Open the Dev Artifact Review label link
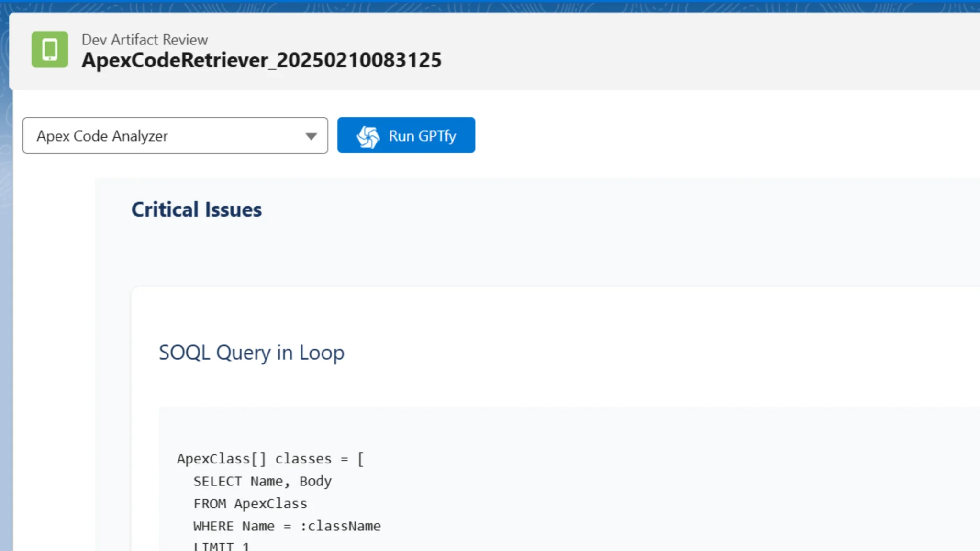Image resolution: width=980 pixels, height=551 pixels. tap(145, 39)
